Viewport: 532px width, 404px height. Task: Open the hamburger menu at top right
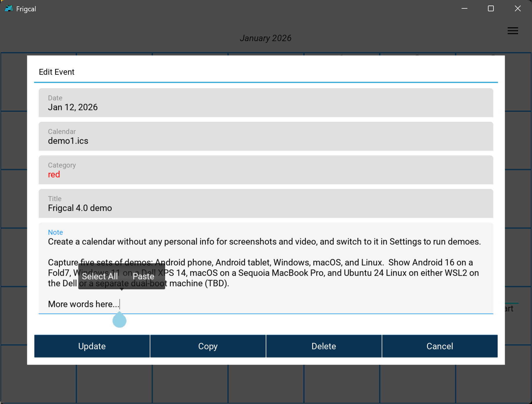pyautogui.click(x=513, y=31)
